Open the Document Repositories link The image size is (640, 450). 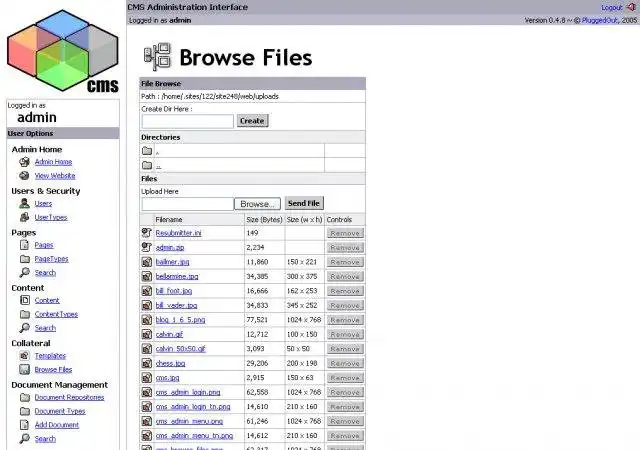[69, 397]
